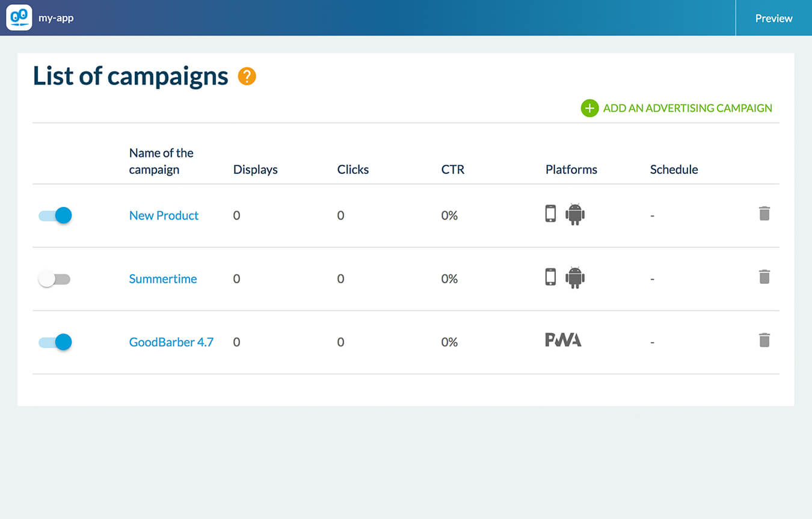The height and width of the screenshot is (519, 812).
Task: Click the Android icon in New Product row
Action: tap(575, 214)
